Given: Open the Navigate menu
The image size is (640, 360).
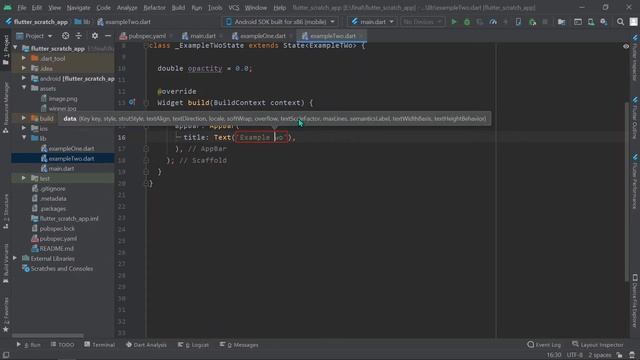Looking at the screenshot, I should point(78,7).
